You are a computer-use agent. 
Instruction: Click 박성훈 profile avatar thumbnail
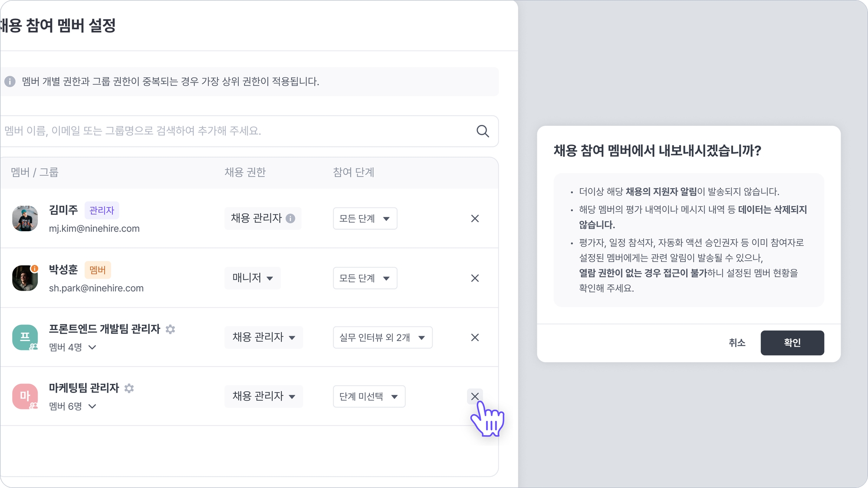[25, 278]
